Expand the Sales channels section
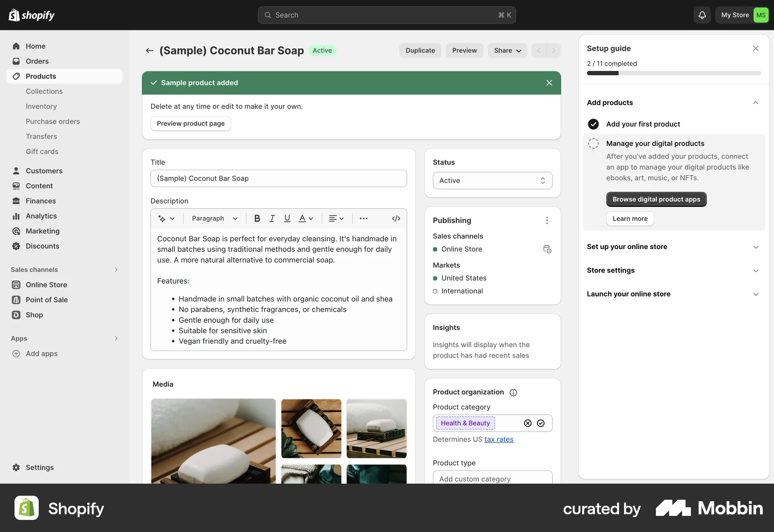774x532 pixels. tap(116, 270)
